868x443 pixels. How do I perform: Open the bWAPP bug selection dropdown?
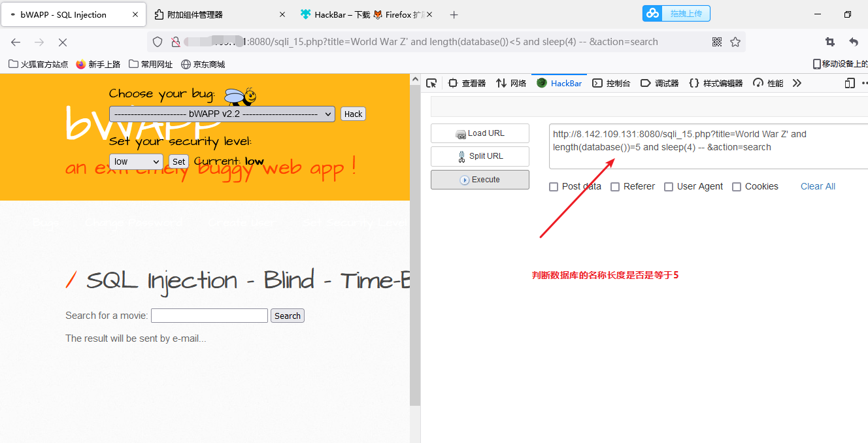click(222, 114)
